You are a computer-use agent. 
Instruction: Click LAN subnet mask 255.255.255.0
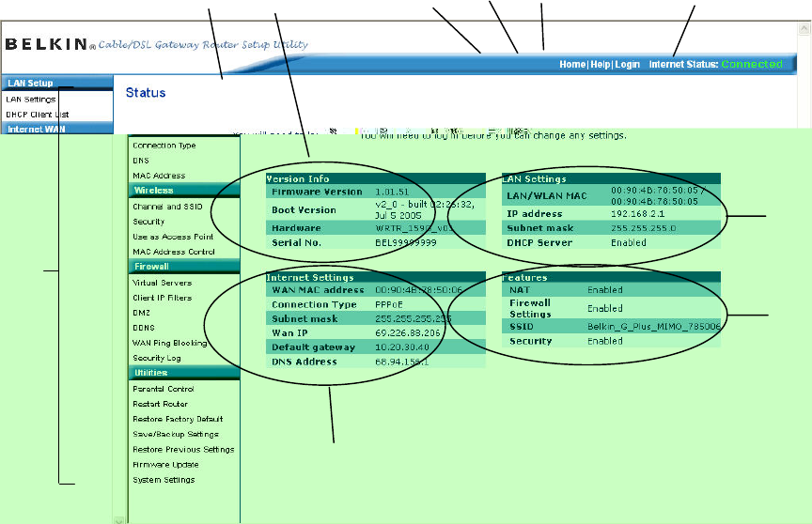coord(643,227)
